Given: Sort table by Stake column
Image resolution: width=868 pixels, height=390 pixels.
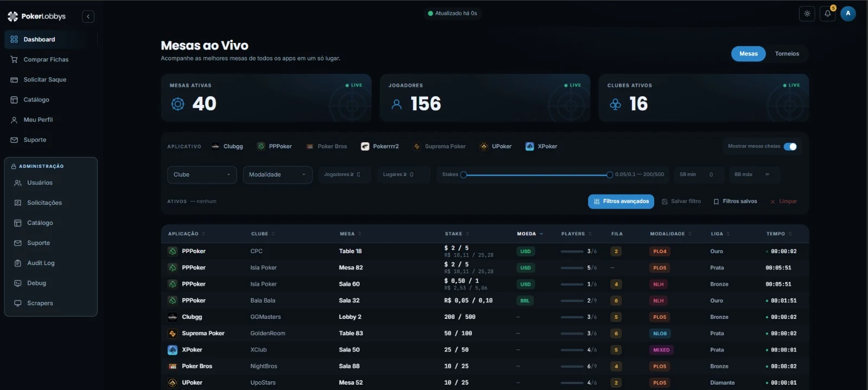Looking at the screenshot, I should 457,234.
